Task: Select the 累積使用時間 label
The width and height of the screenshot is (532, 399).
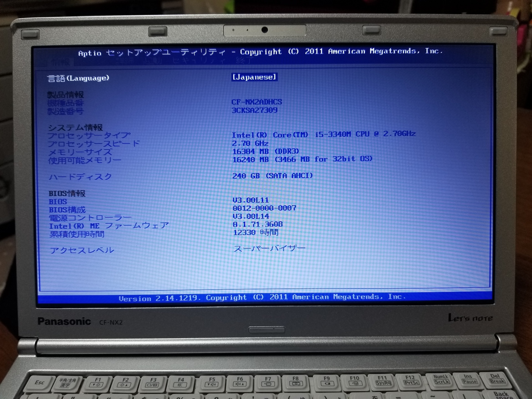Action: [77, 234]
